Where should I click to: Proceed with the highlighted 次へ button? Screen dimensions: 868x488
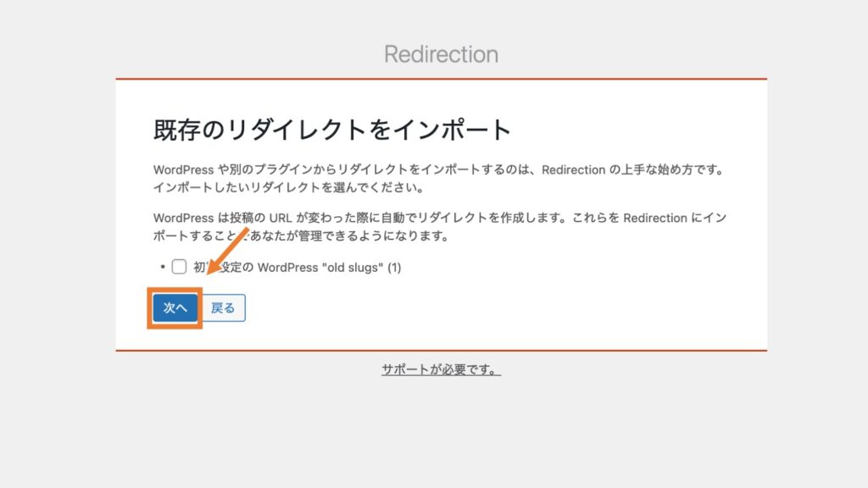[x=173, y=308]
